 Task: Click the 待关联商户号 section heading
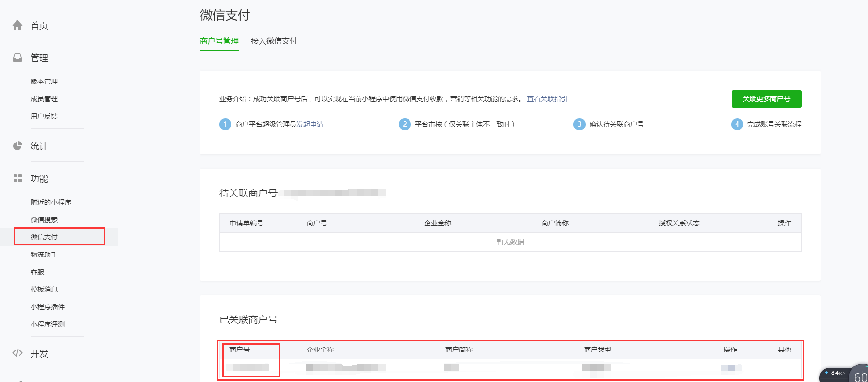click(248, 193)
